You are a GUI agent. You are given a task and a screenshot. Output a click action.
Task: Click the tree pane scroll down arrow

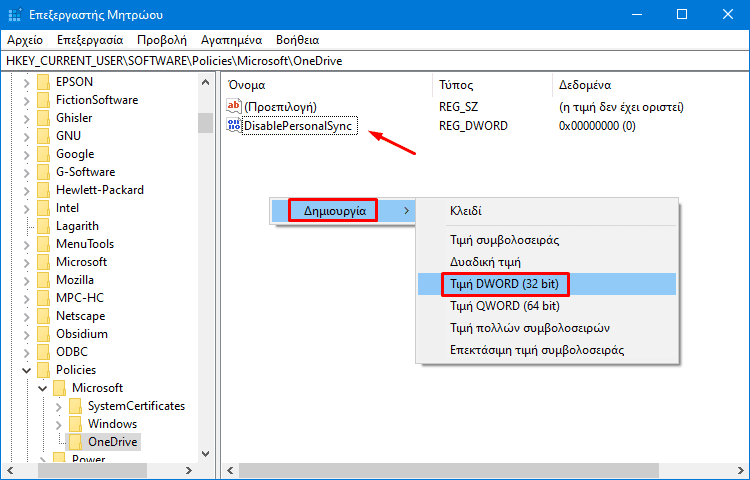tap(206, 454)
